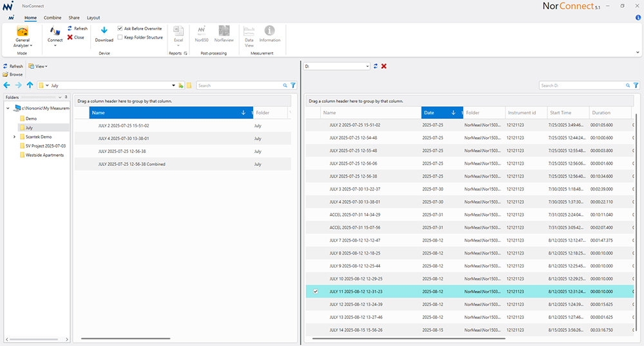Navigate forward with right arrow
Image resolution: width=644 pixels, height=346 pixels.
(19, 86)
